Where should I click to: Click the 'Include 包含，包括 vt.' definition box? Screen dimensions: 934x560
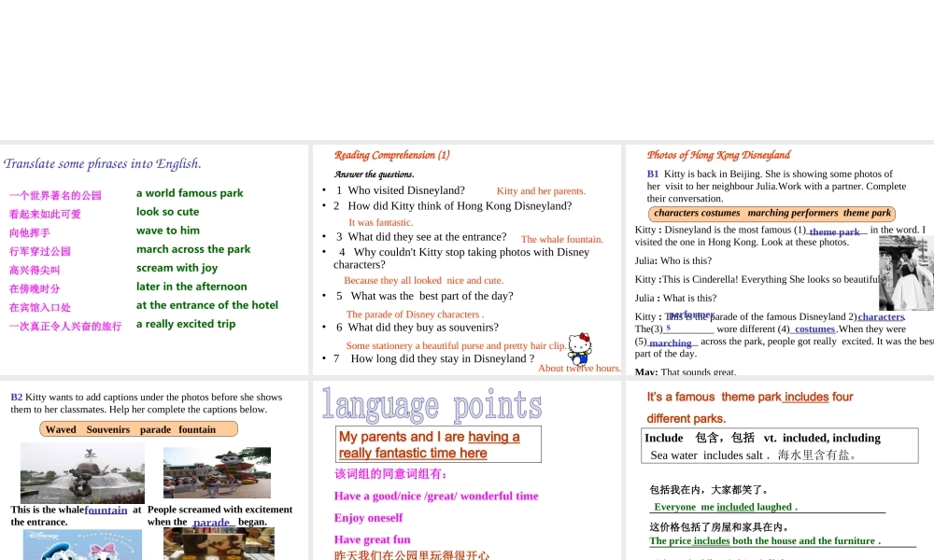click(x=780, y=446)
